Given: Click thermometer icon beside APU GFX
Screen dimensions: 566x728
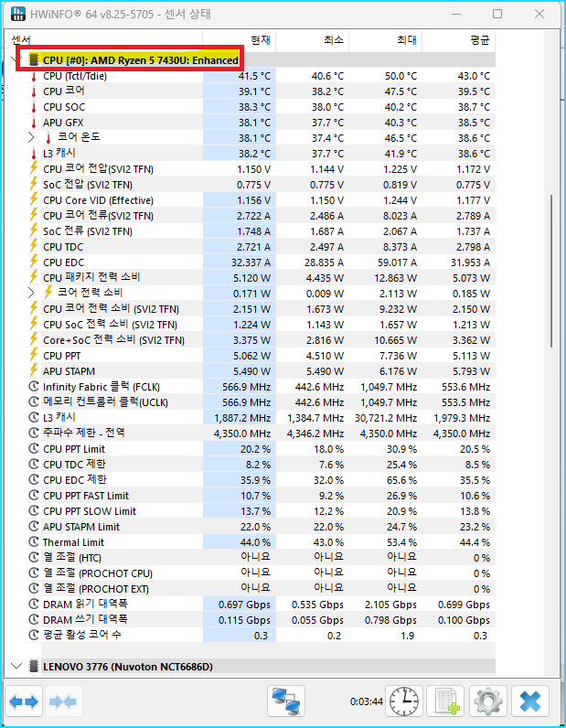Looking at the screenshot, I should [34, 123].
